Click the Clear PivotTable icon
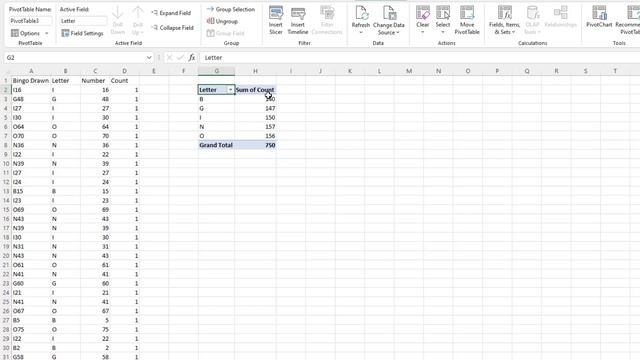 422,13
